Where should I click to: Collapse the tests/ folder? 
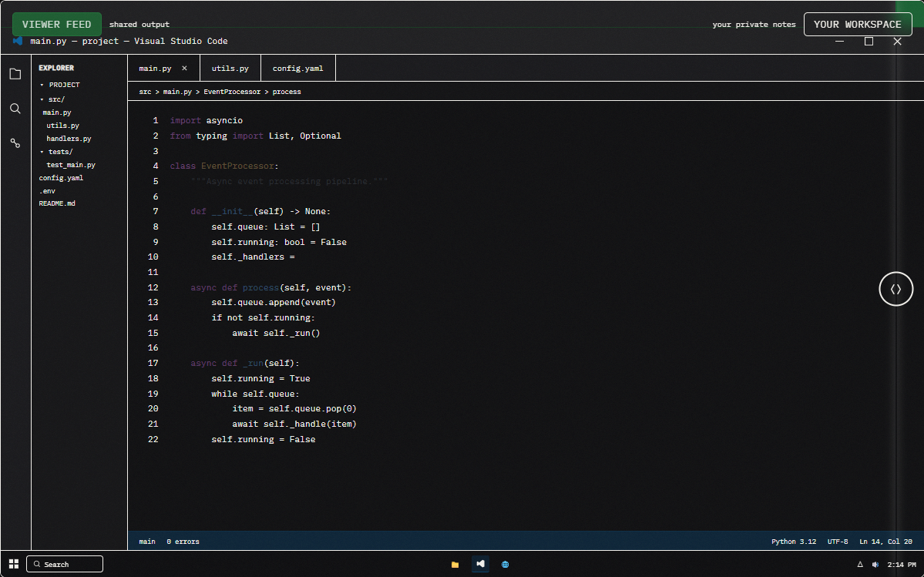[x=42, y=152]
